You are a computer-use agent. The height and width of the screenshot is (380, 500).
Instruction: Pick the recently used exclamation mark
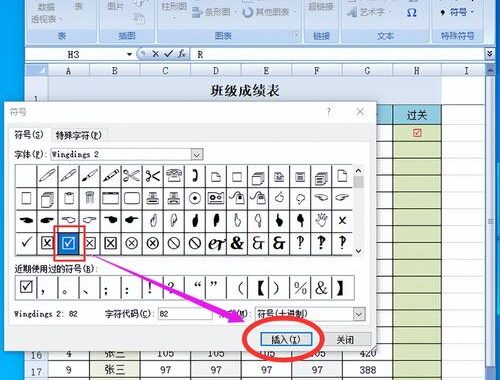click(153, 287)
